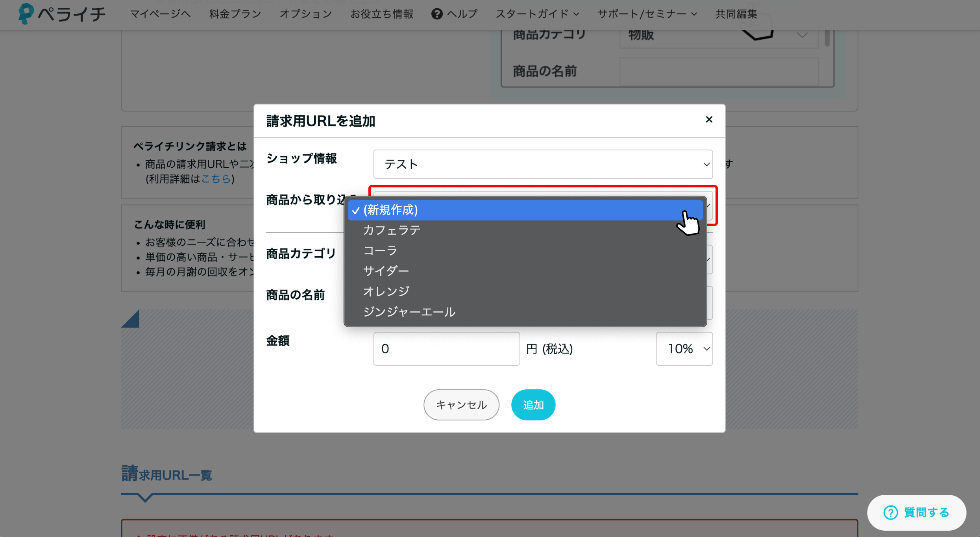This screenshot has width=980, height=537.
Task: Click the こんな時に便利 heading
Action: pyautogui.click(x=170, y=224)
